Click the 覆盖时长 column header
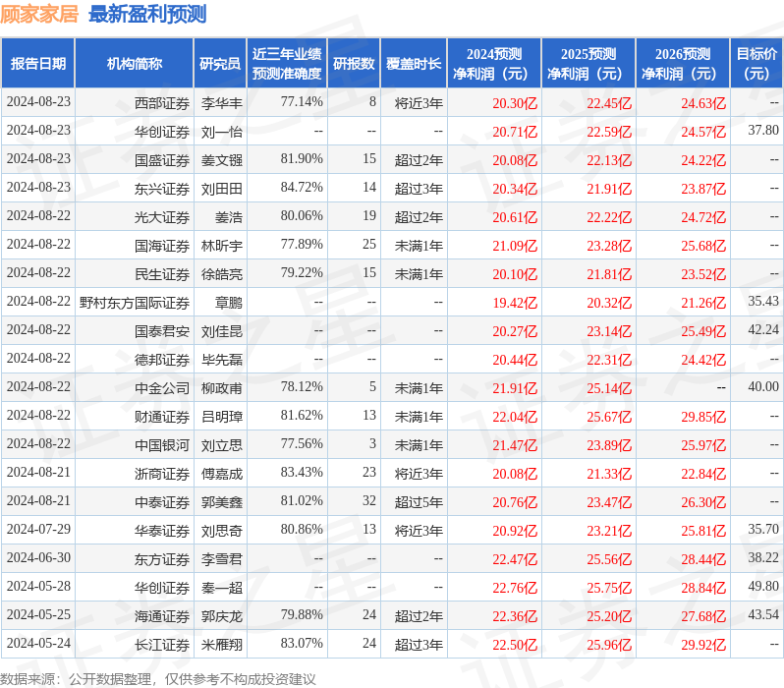The width and height of the screenshot is (784, 688). (414, 63)
